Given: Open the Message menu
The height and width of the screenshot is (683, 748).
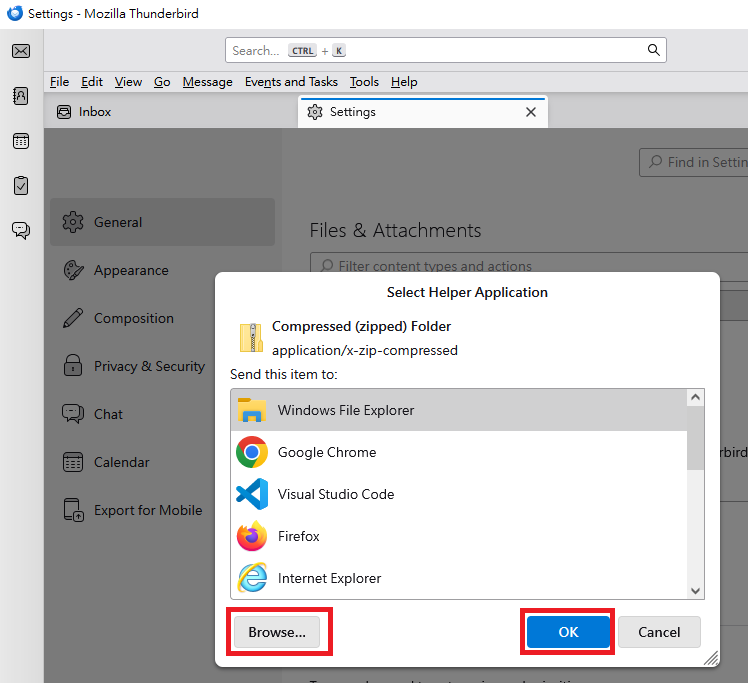Looking at the screenshot, I should tap(208, 82).
